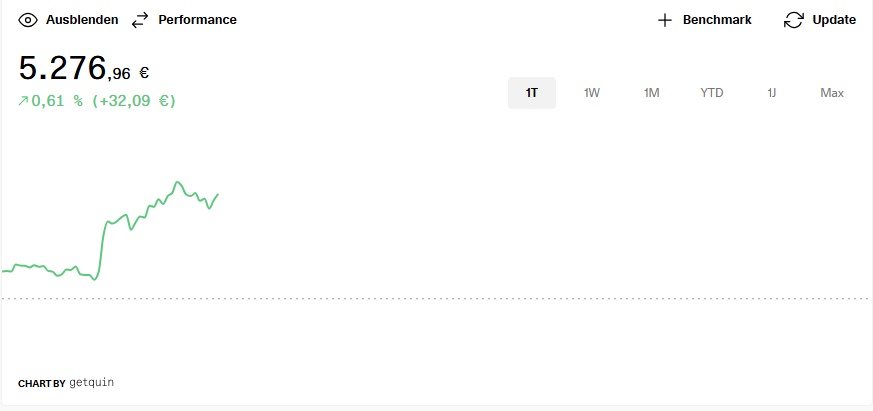873x411 pixels.
Task: Select the 1T time range tab
Action: point(532,93)
